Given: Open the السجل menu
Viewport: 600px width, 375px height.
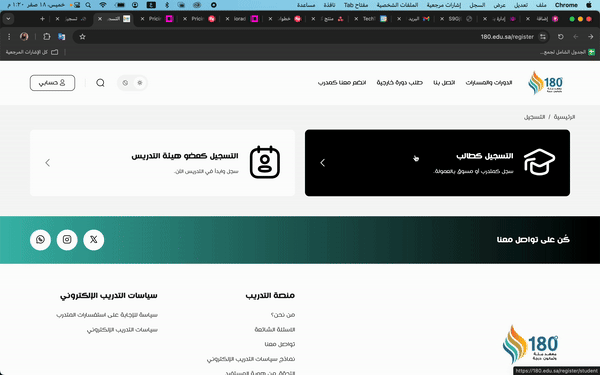Looking at the screenshot, I should click(x=477, y=5).
